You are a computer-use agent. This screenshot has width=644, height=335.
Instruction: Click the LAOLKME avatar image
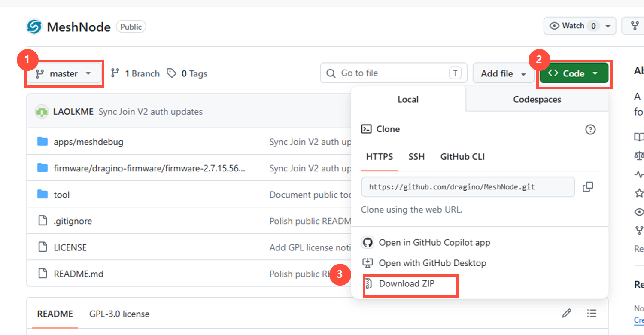[42, 112]
